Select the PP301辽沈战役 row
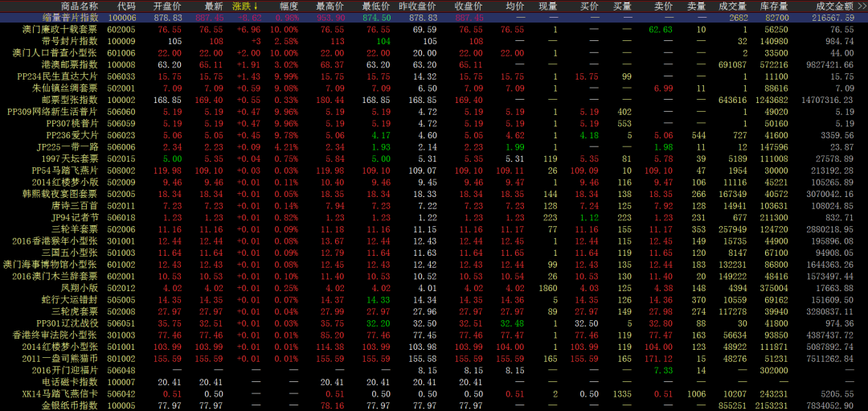This screenshot has width=868, height=411. 434,323
